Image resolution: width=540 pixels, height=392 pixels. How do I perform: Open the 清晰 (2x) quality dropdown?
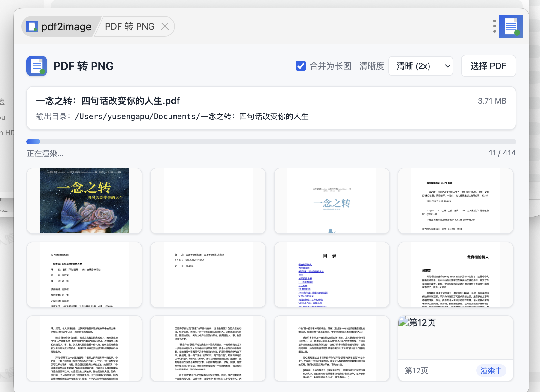coord(420,66)
